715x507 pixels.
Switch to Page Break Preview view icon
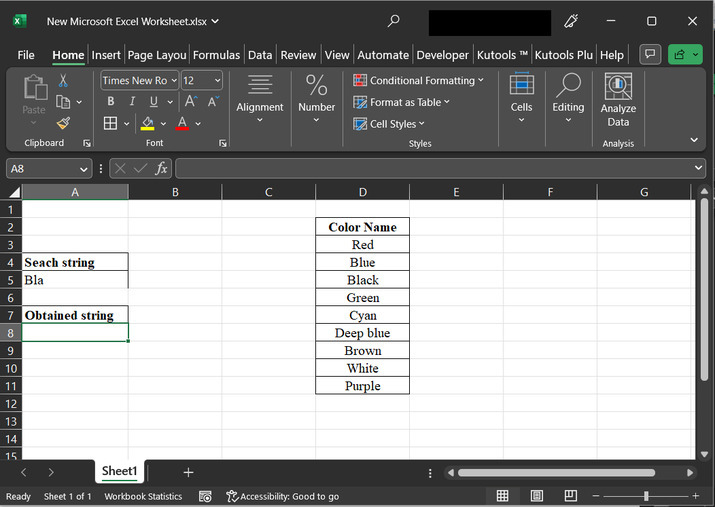pos(569,496)
